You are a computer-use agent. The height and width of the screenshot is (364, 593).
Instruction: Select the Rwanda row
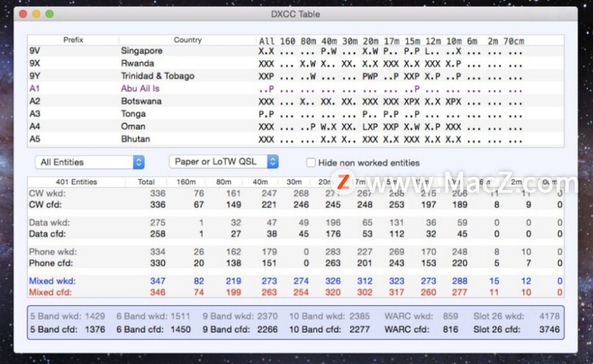296,63
